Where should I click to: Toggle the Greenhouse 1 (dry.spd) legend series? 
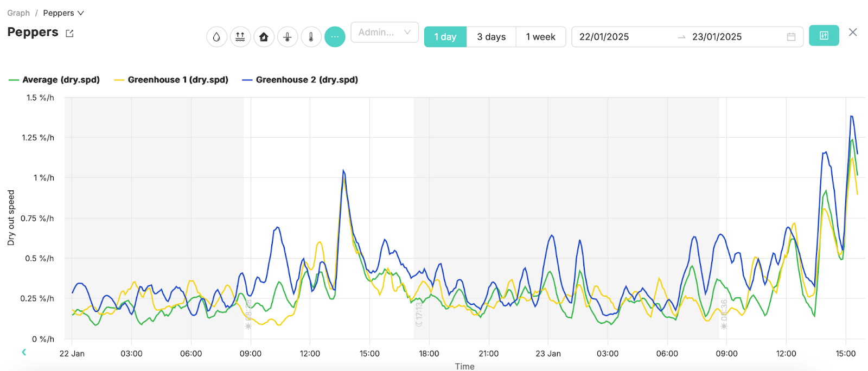click(x=171, y=80)
